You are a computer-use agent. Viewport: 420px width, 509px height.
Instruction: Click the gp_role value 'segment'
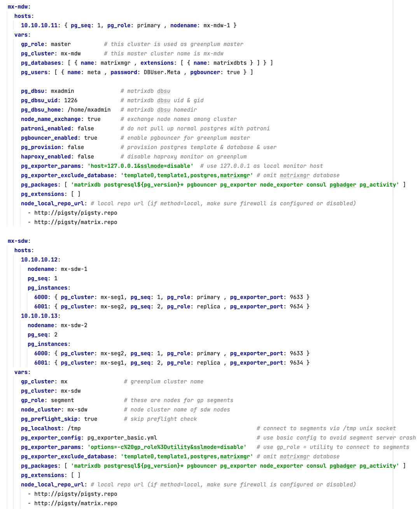click(x=62, y=400)
